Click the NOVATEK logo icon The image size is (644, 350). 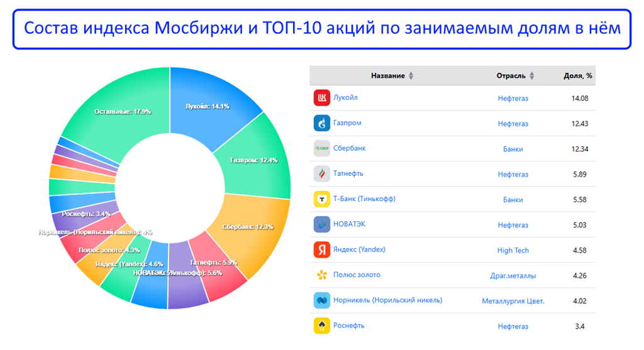(321, 224)
